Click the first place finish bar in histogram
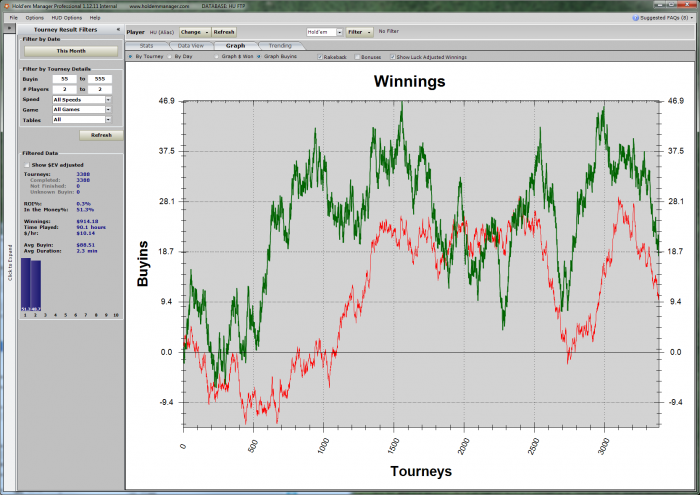 tap(26, 284)
